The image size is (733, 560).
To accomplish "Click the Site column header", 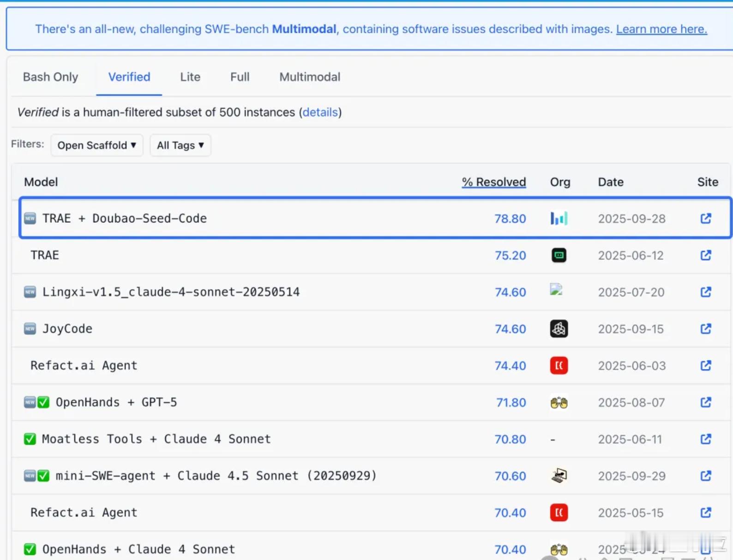I will click(x=708, y=182).
